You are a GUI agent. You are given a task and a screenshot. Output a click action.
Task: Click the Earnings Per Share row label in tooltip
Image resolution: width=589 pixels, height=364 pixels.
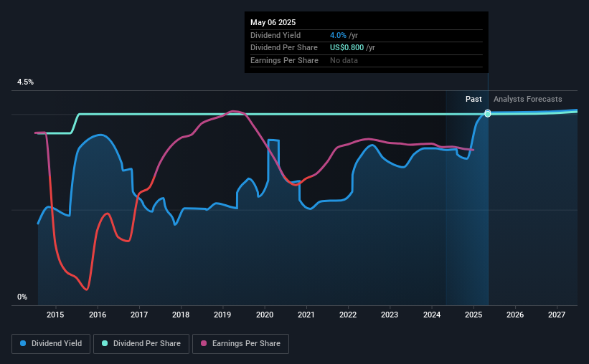(284, 60)
